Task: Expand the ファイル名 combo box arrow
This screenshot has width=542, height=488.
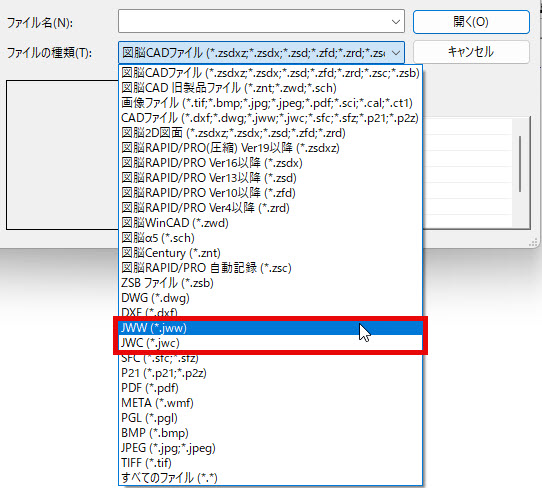Action: click(x=396, y=22)
